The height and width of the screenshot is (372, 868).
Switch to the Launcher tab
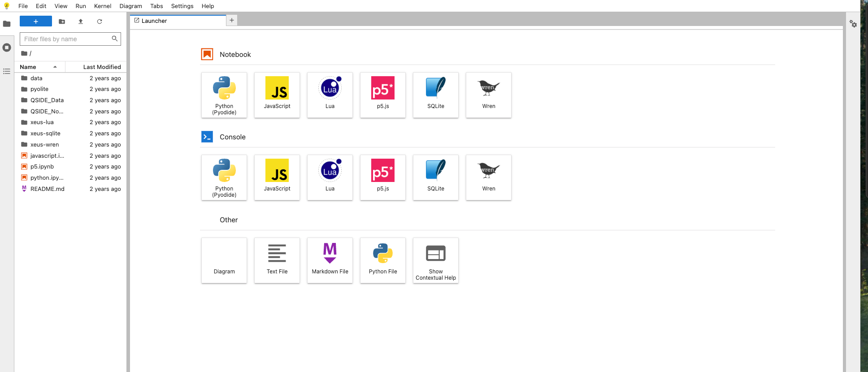pos(154,21)
